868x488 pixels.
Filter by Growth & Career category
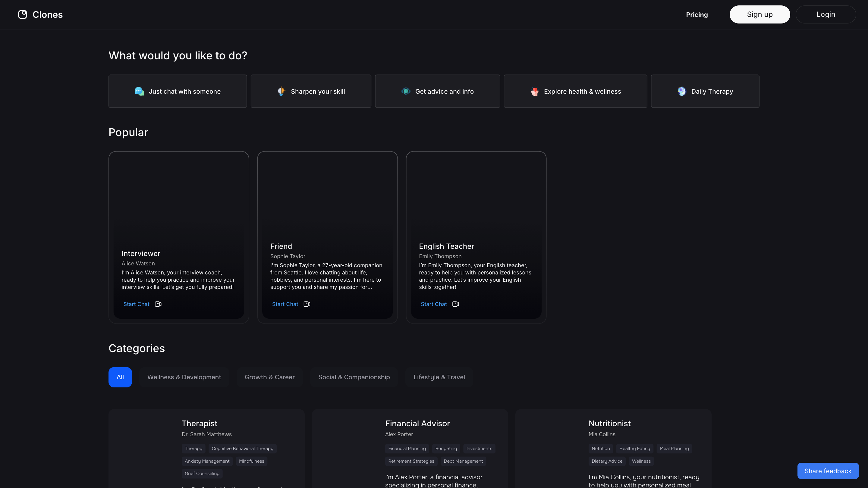point(269,377)
